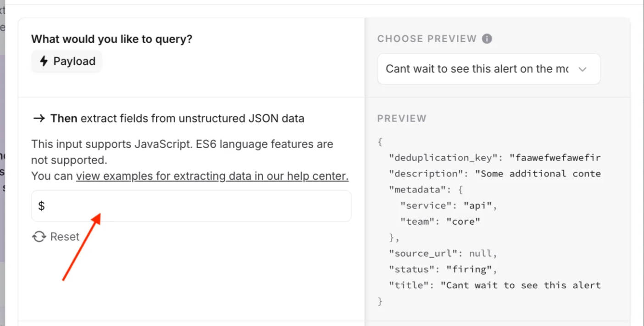This screenshot has width=644, height=326.
Task: Click the right arrow icon before Then
Action: tap(39, 118)
